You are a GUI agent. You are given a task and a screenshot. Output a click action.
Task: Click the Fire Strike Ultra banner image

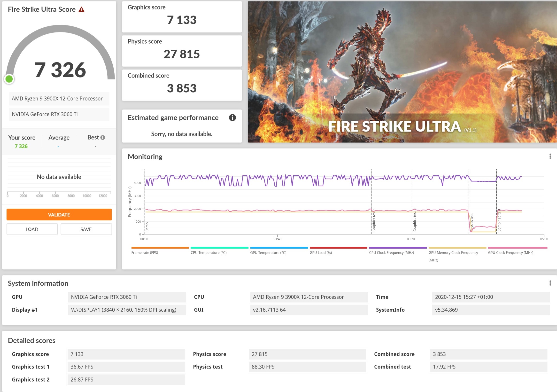pos(402,72)
